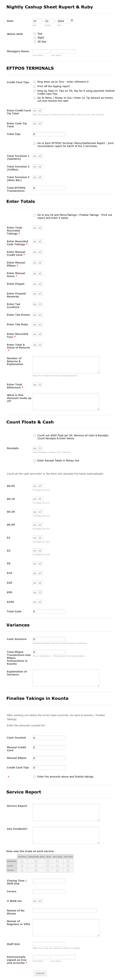Select the Night shift option
121x980 pixels.
(35, 38)
